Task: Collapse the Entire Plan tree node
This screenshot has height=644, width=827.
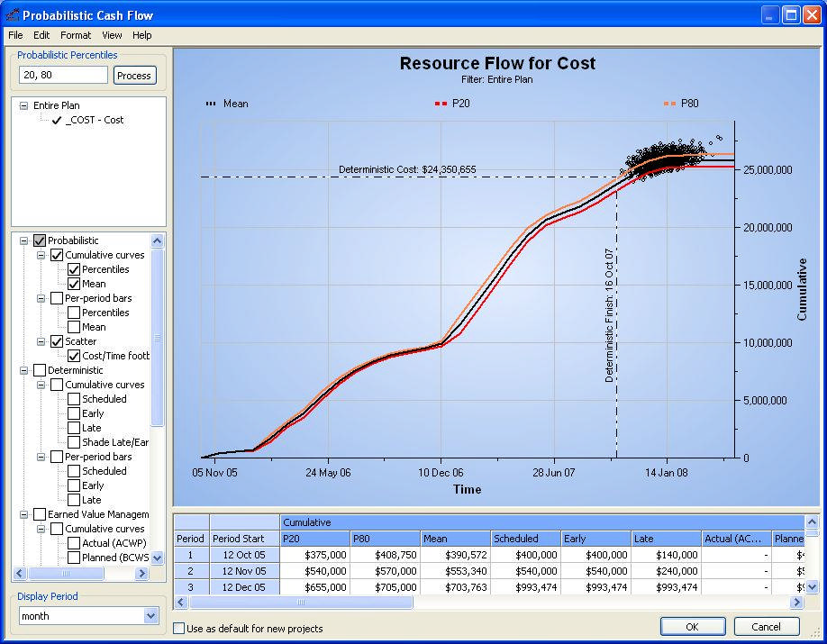Action: [x=23, y=106]
